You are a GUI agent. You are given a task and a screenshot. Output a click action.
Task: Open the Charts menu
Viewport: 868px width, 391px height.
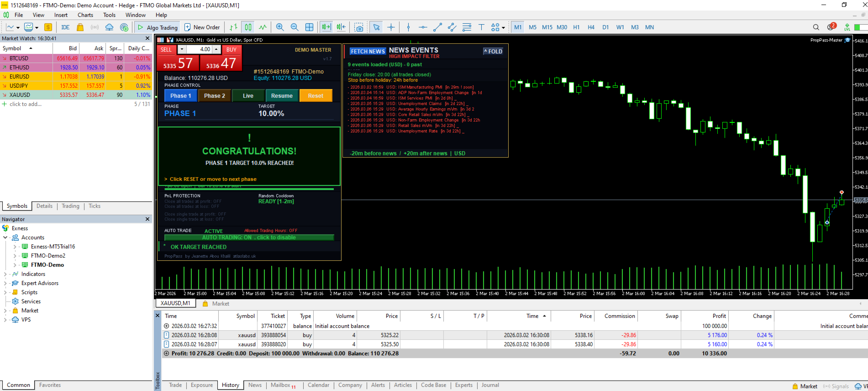coord(85,15)
